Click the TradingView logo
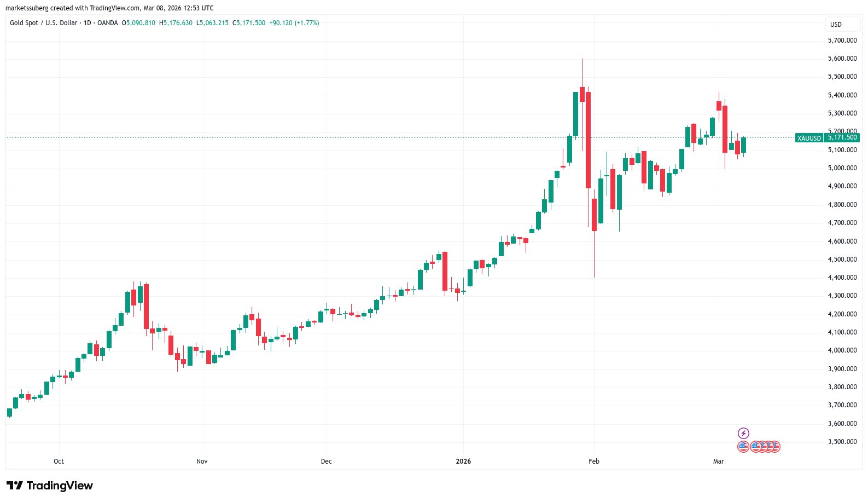The height and width of the screenshot is (502, 868). click(x=50, y=486)
